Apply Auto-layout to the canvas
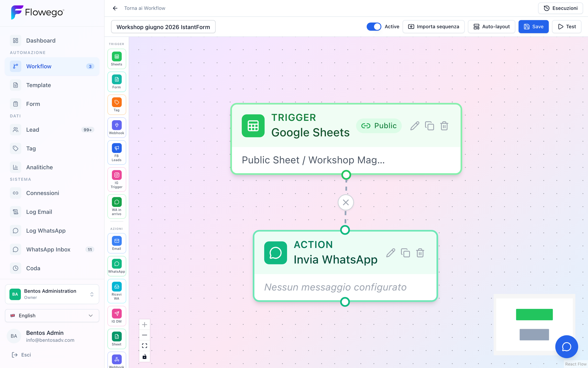The image size is (588, 368). [x=491, y=27]
